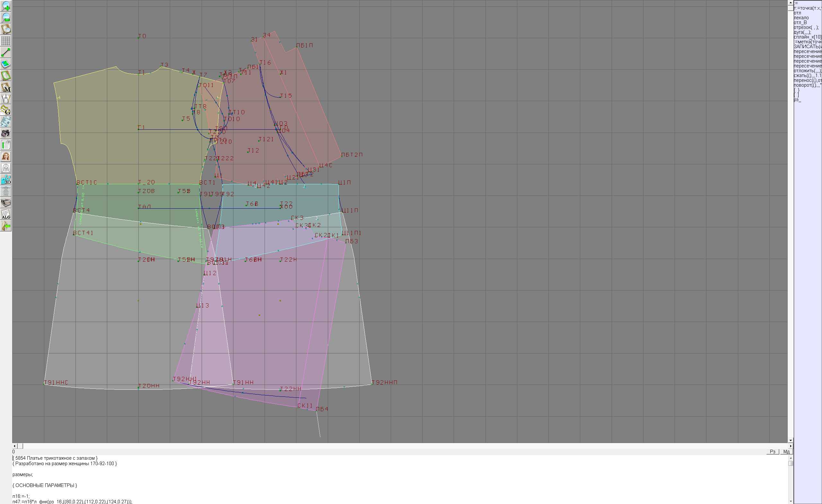Click the zoom out magnifier icon
This screenshot has height=504, width=822.
pyautogui.click(x=6, y=17)
